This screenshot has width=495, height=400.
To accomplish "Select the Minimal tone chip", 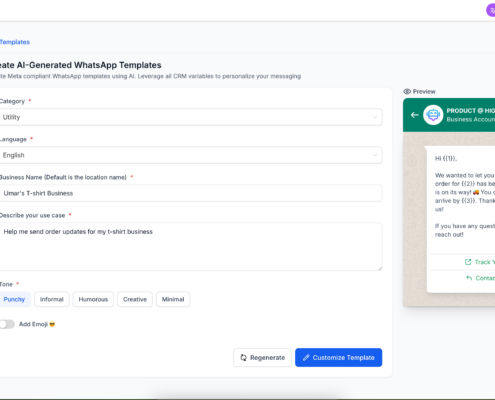I will 173,299.
